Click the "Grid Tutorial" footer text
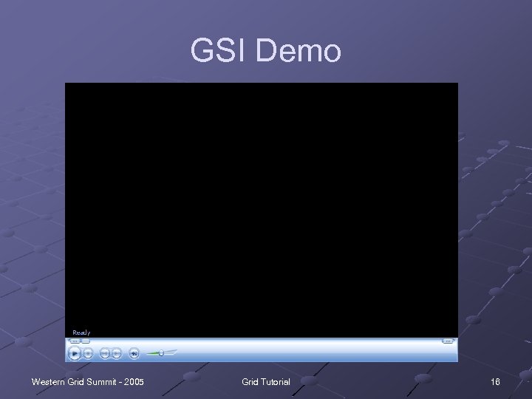This screenshot has width=532, height=399. pyautogui.click(x=266, y=382)
